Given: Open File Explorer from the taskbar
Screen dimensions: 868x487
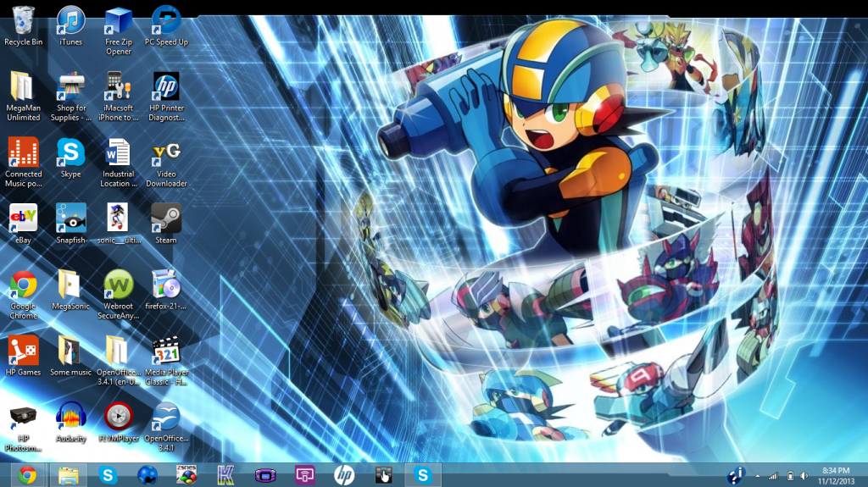Looking at the screenshot, I should (69, 475).
